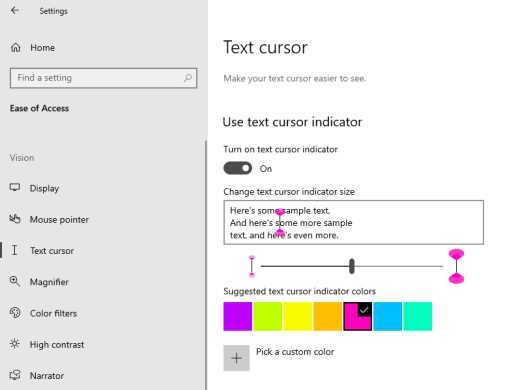The height and width of the screenshot is (390, 520).
Task: Open Narrator settings icon
Action: (x=15, y=375)
